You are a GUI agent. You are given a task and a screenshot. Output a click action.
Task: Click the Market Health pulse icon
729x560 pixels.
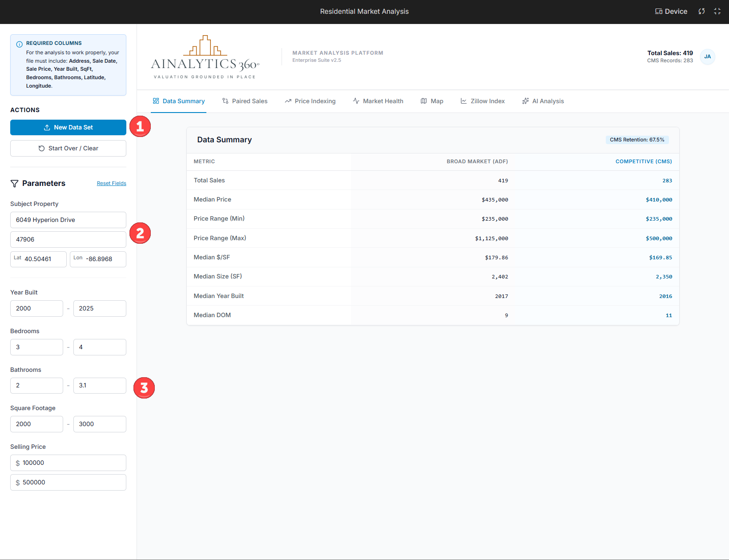356,101
